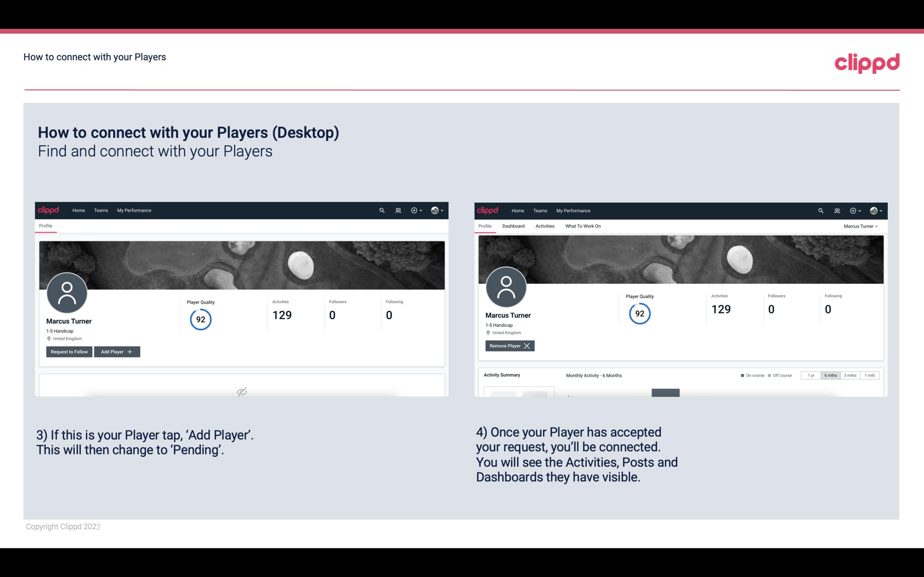Select the '6 mths' activity toggle filter

pyautogui.click(x=831, y=375)
